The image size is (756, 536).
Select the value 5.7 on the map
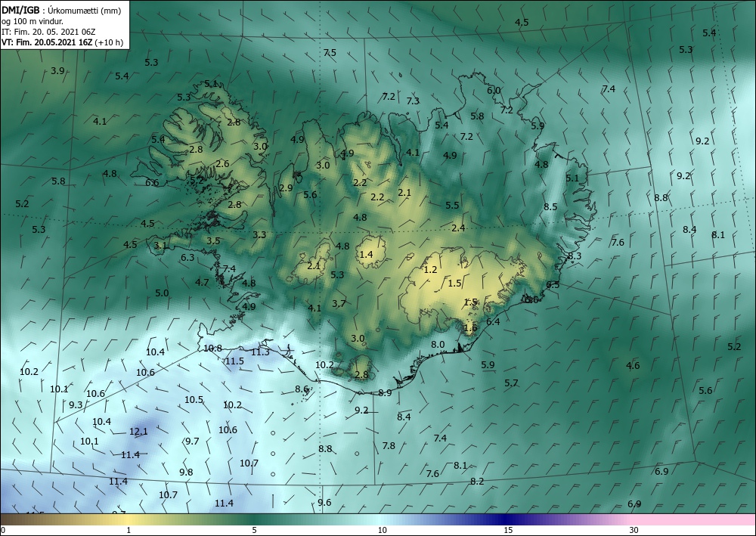click(511, 383)
